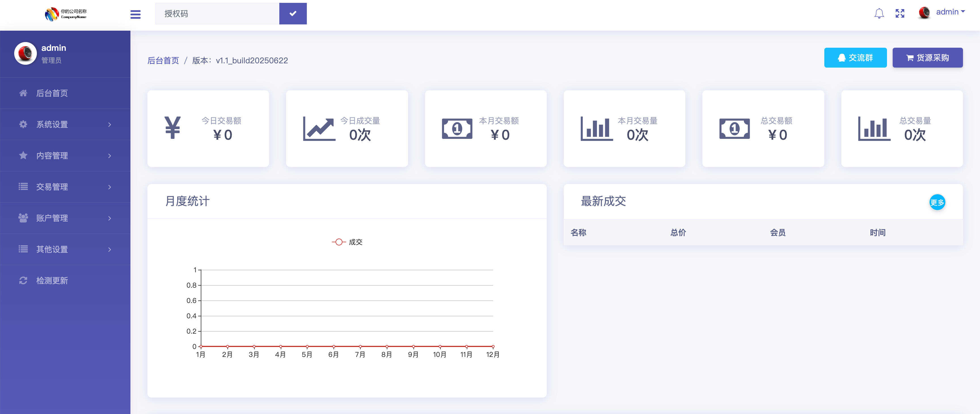Click the 内容管理 star icon
Viewport: 980px width, 414px height.
[23, 155]
